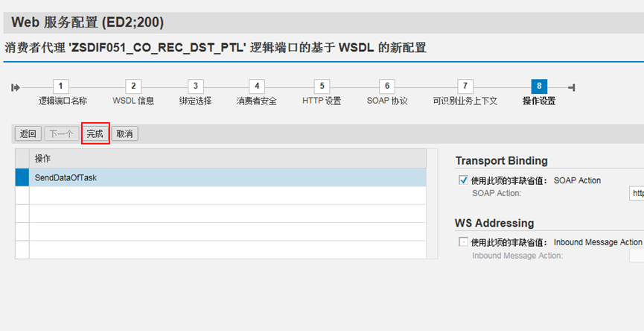Image resolution: width=644 pixels, height=331 pixels.
Task: Go to wizard step 1 逻辑端口名称
Action: pos(63,86)
